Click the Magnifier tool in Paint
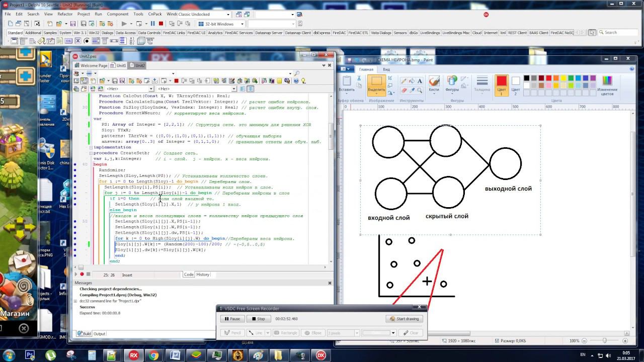This screenshot has height=362, width=644. click(420, 90)
